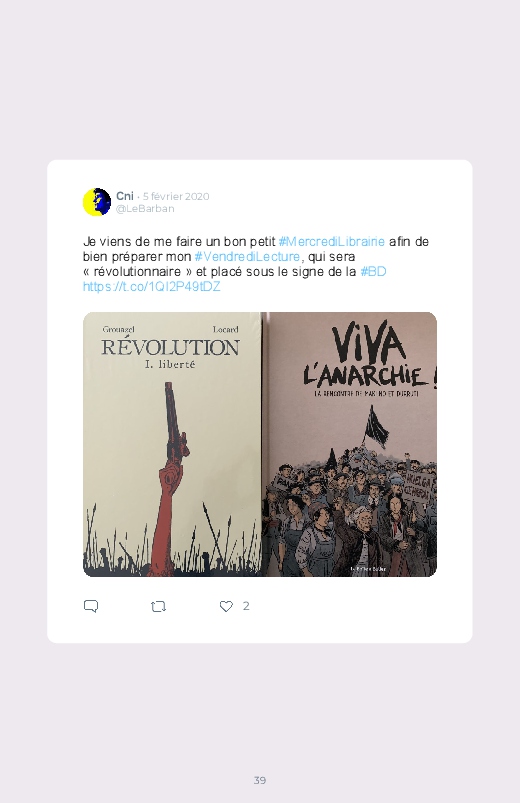Click the page number 39
Screen dimensions: 520x803
coord(260,780)
